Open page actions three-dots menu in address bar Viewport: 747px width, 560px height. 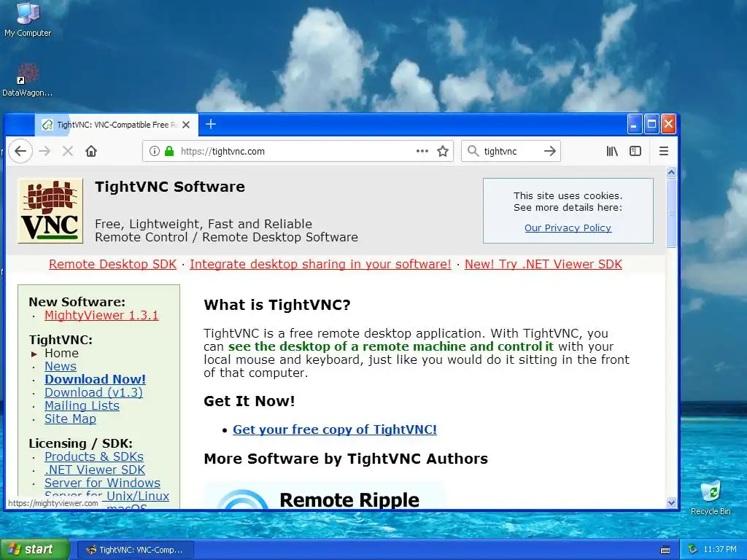[x=422, y=151]
